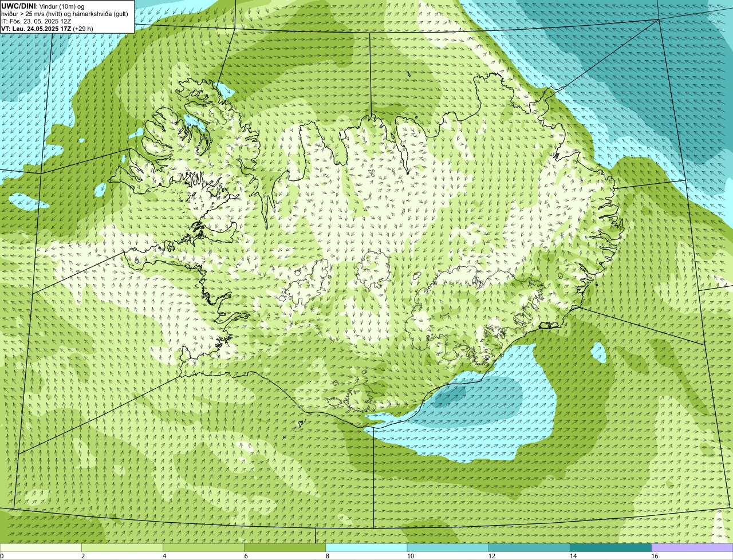Click the 'IT: Fös. 23. 05. 2025 12Z' line
Image resolution: width=733 pixels, height=560 pixels.
[x=36, y=21]
